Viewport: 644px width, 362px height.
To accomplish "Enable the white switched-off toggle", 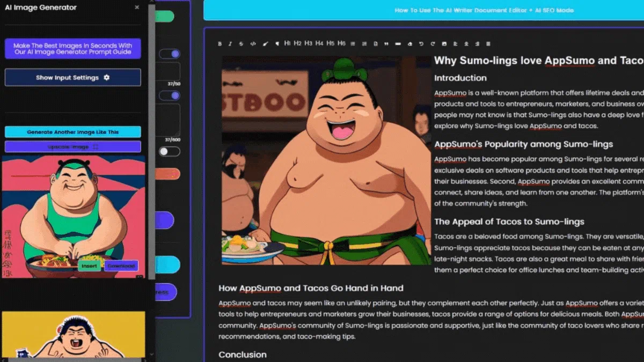I will pyautogui.click(x=170, y=152).
